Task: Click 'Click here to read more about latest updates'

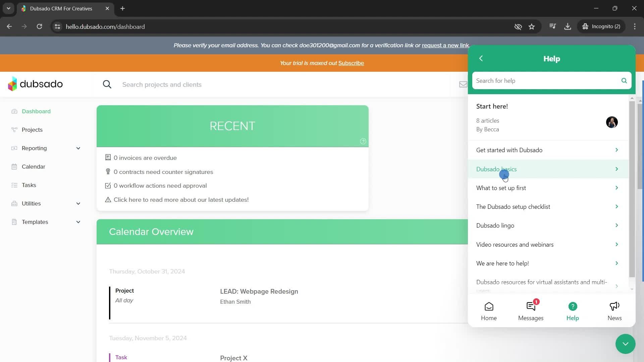Action: pos(181,200)
